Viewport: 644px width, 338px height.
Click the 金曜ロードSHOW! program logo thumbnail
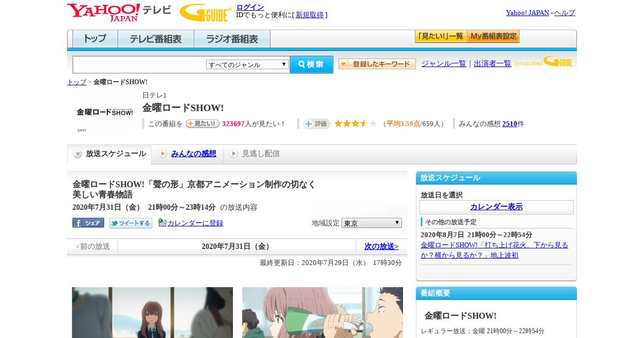pyautogui.click(x=105, y=112)
